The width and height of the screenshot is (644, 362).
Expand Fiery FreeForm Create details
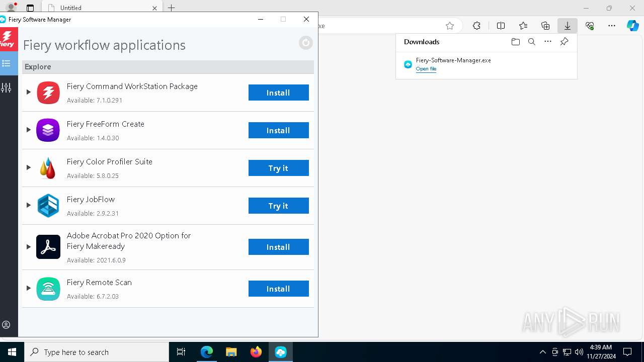coord(29,130)
